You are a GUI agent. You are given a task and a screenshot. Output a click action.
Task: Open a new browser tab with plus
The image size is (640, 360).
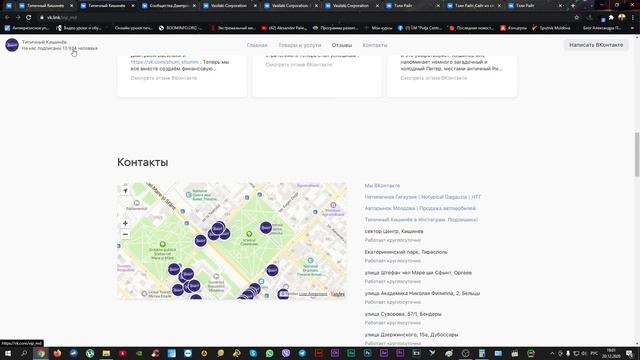pyautogui.click(x=573, y=6)
